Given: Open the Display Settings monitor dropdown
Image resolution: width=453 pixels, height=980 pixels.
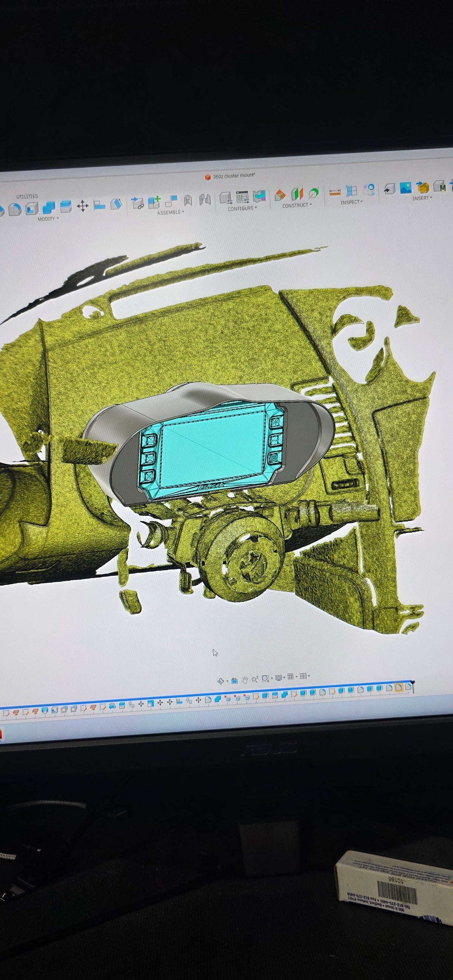Looking at the screenshot, I should [280, 677].
